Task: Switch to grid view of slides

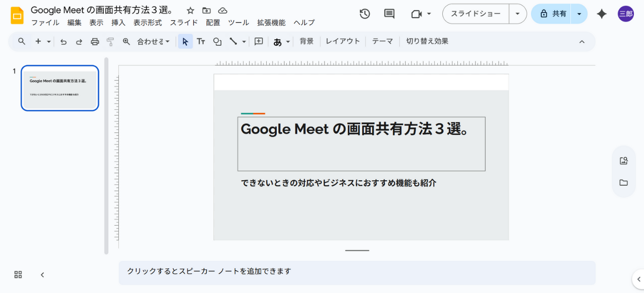Action: click(x=18, y=274)
